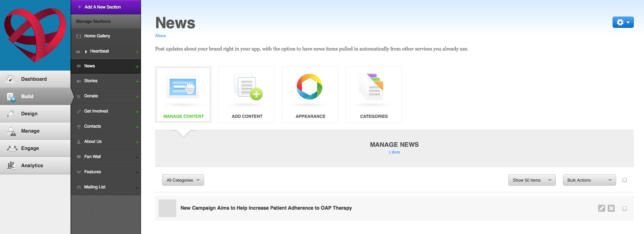Select the Stories section
644x234 pixels.
point(106,81)
